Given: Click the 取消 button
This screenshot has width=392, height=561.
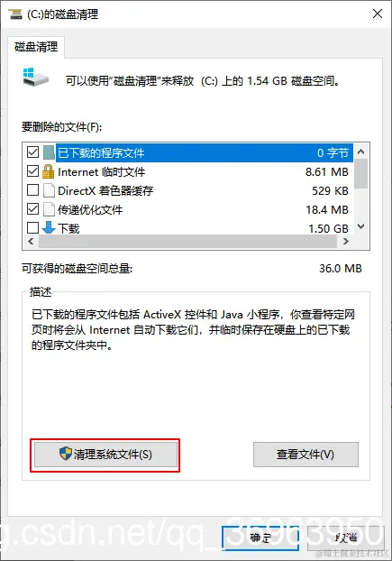Looking at the screenshot, I should click(x=346, y=538).
